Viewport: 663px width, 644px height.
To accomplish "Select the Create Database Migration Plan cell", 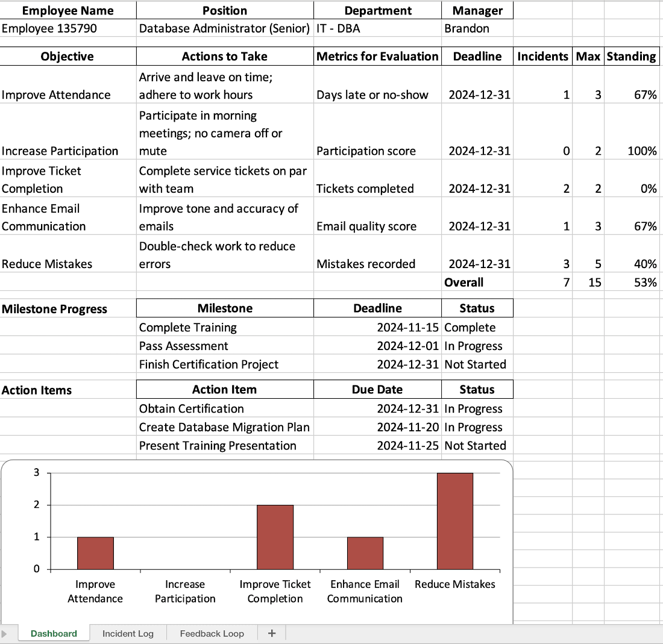I will (x=225, y=427).
